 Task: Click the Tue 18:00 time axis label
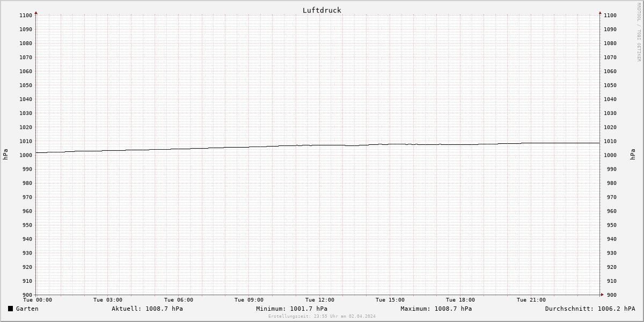pos(460,300)
